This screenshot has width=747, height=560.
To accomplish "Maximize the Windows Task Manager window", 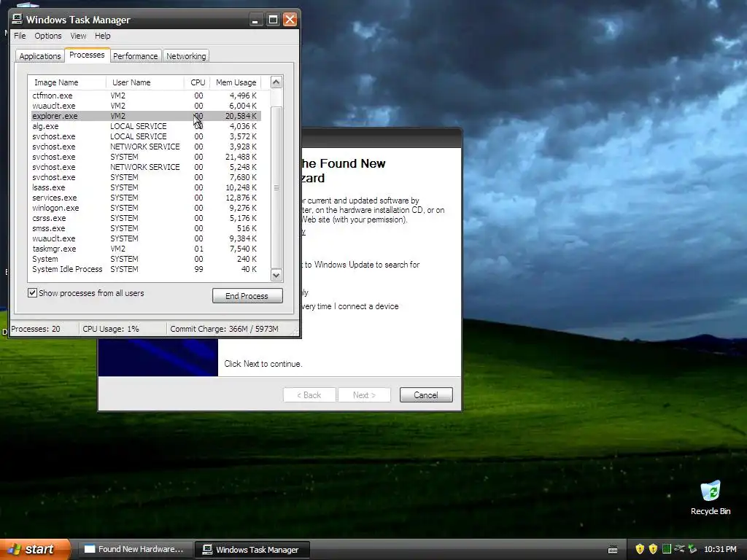I will (273, 20).
